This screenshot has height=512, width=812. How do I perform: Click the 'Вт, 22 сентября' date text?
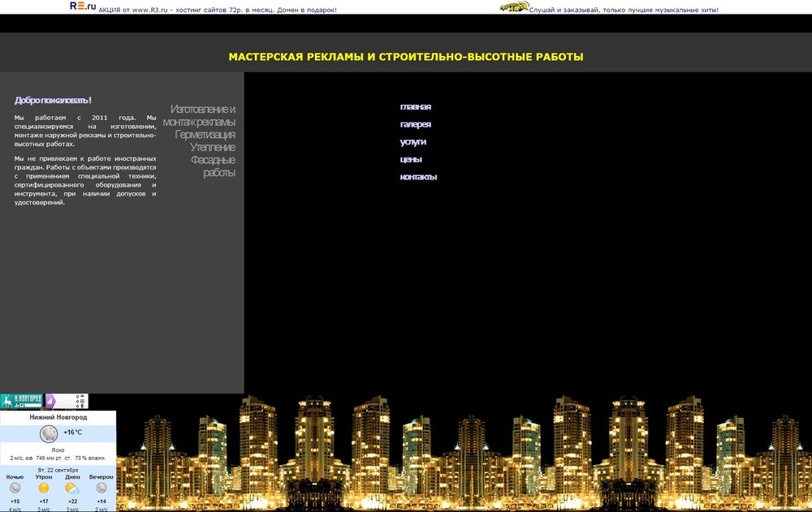[x=58, y=470]
